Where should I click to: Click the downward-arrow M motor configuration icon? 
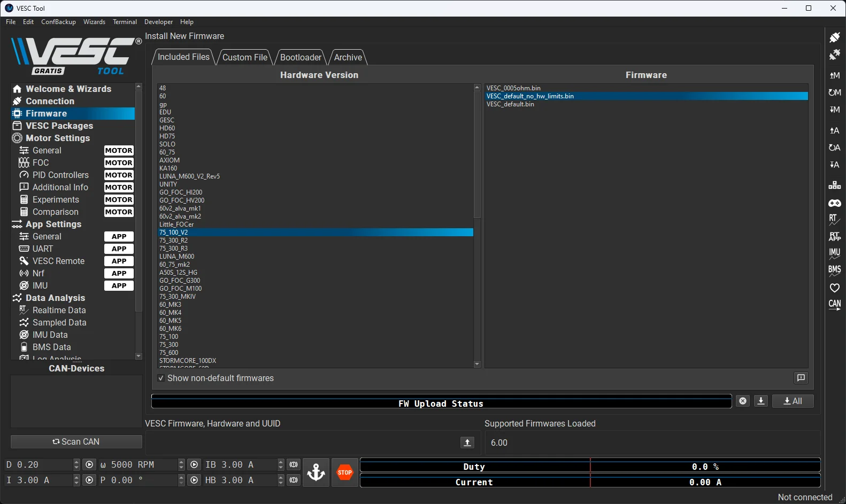pos(834,110)
